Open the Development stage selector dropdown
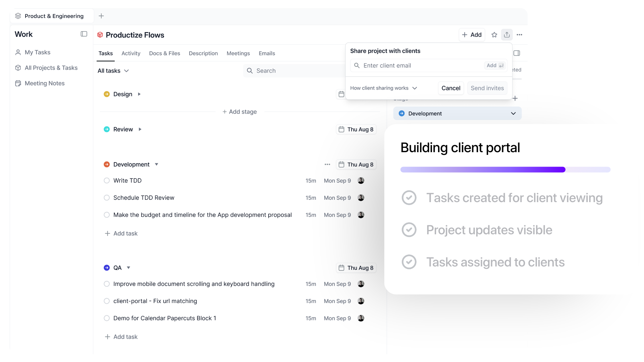644x362 pixels. (x=457, y=114)
